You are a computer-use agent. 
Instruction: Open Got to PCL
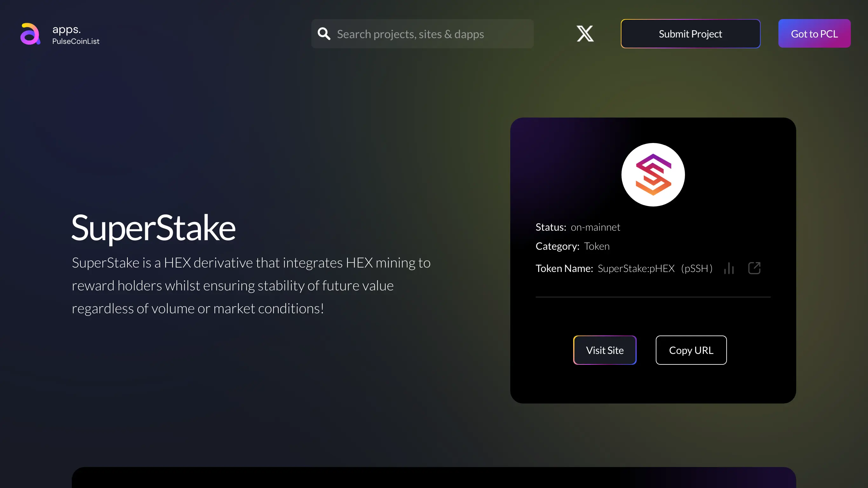pyautogui.click(x=814, y=33)
